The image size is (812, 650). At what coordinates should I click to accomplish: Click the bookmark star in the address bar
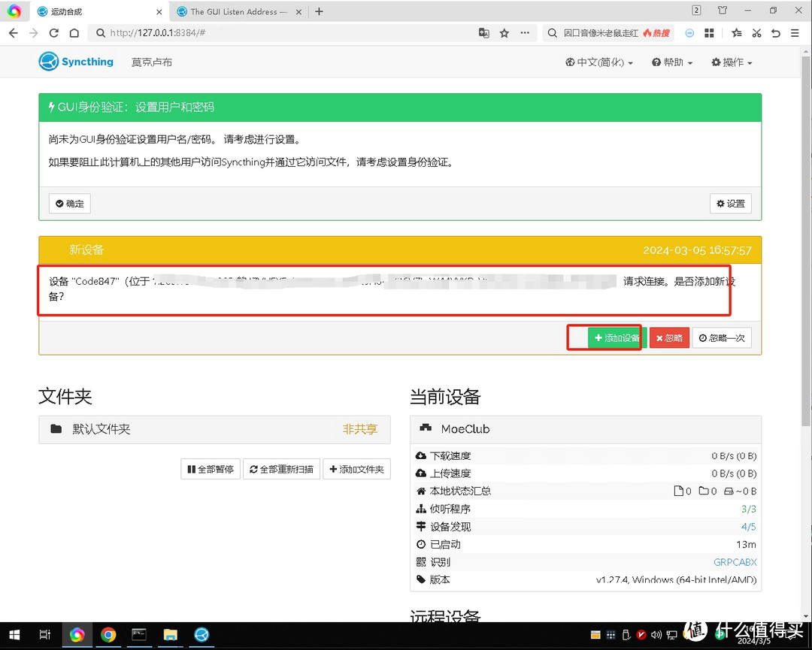pos(504,33)
